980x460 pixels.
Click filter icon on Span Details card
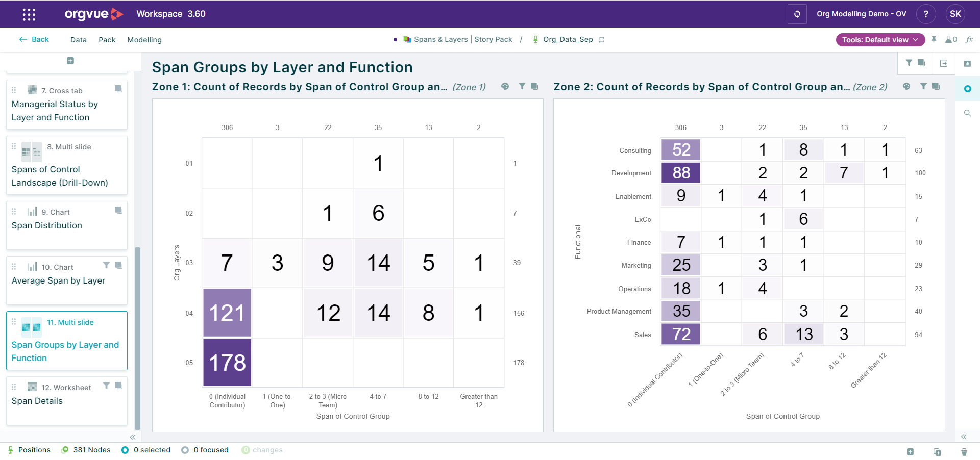(106, 386)
